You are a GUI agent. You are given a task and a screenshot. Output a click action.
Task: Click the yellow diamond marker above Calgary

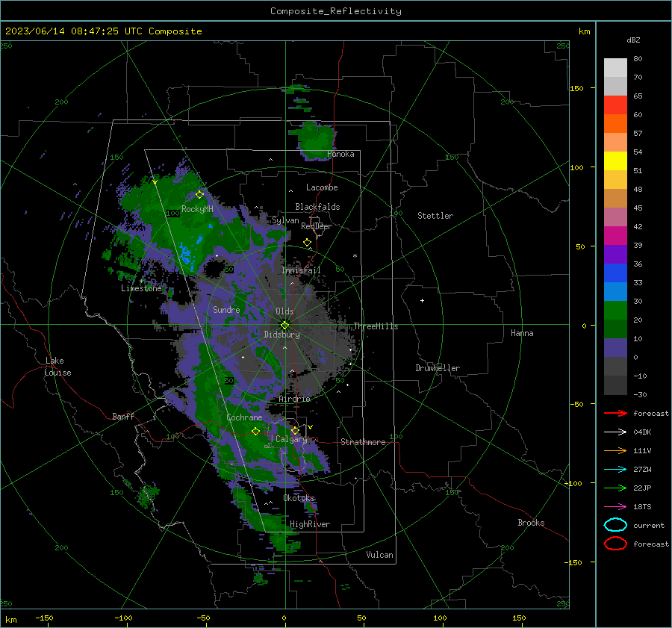295,430
